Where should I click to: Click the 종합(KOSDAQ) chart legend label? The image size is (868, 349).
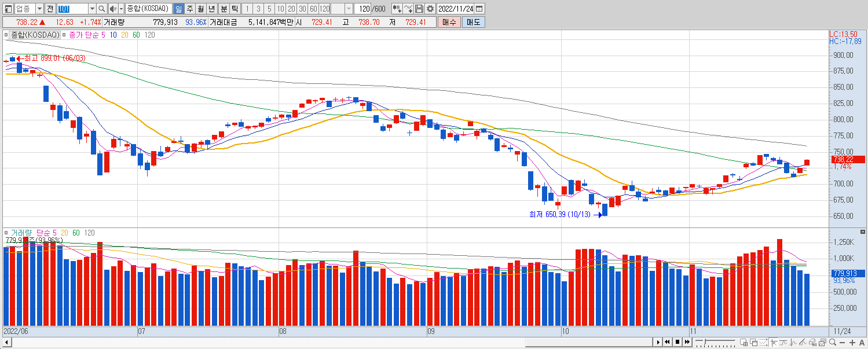(x=35, y=35)
